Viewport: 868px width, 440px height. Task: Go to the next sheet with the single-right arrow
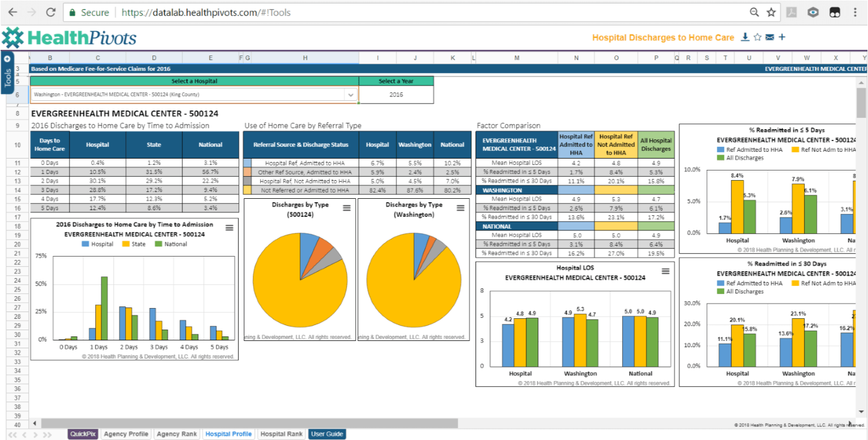tap(35, 434)
